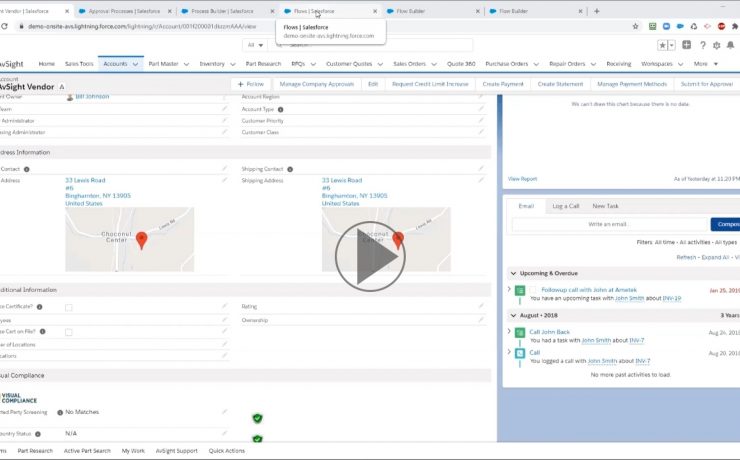
Task: Click the Follow button
Action: [251, 84]
